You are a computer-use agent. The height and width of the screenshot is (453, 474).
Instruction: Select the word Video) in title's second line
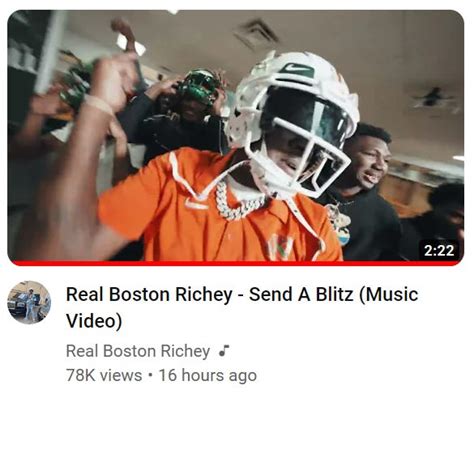point(94,321)
